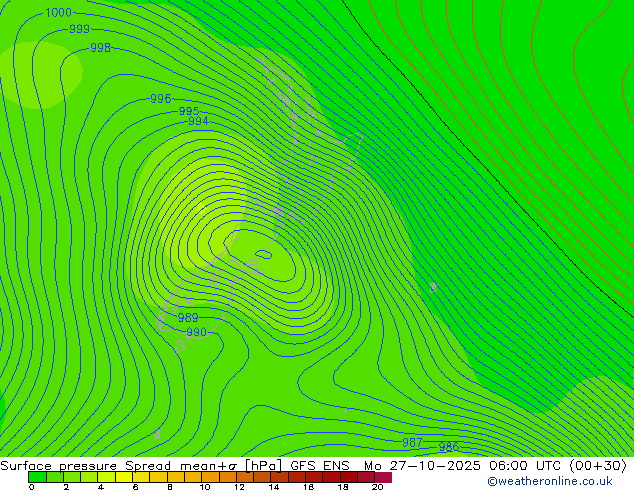
Task: Click the legend value 0
Action: [x=32, y=487]
